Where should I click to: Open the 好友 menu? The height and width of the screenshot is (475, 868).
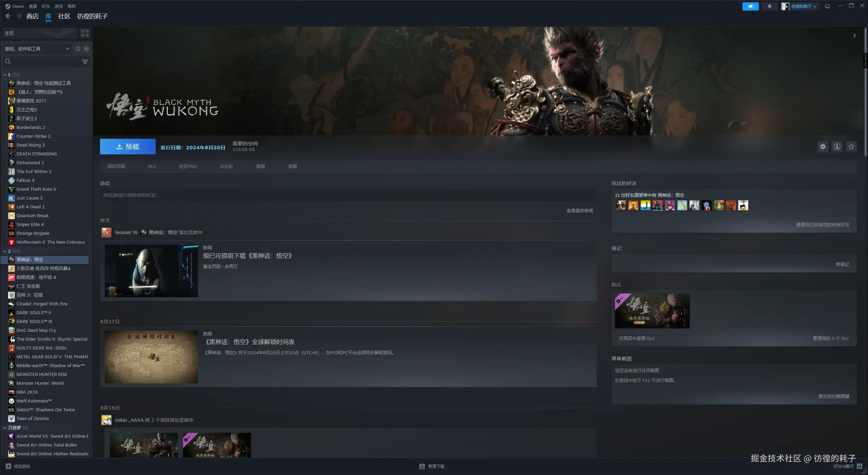(x=45, y=6)
